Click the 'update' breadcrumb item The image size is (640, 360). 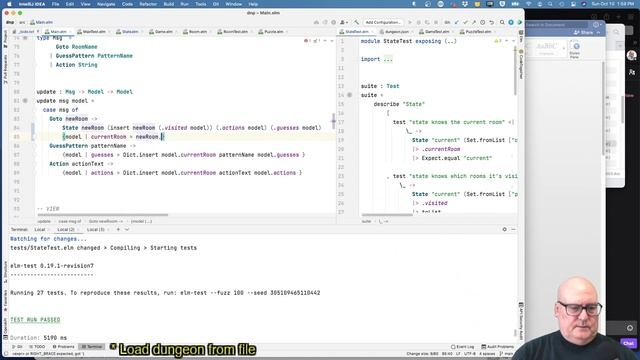[x=44, y=221]
